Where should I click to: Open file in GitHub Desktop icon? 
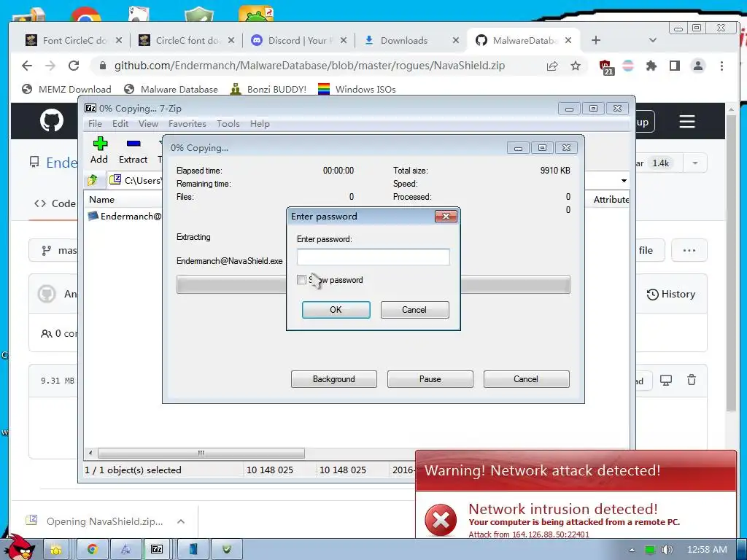pos(665,380)
